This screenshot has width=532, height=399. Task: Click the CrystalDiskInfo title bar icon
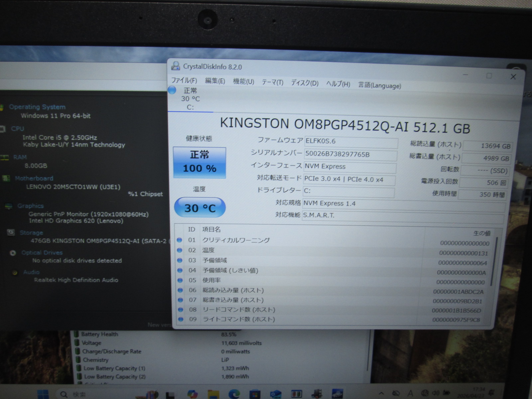[175, 66]
